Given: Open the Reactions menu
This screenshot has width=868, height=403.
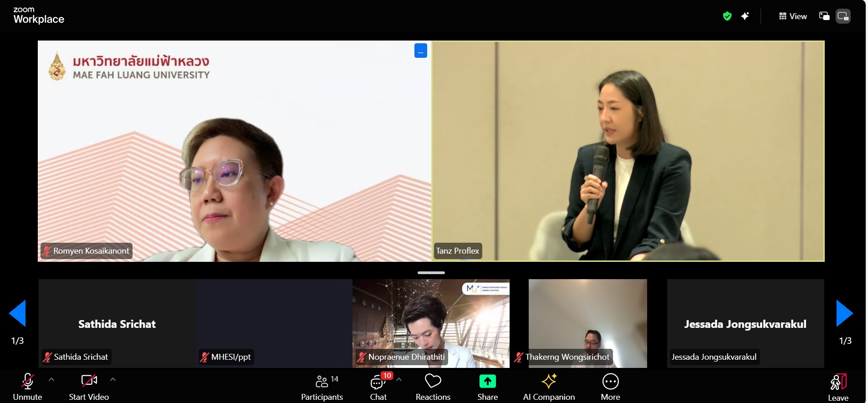Looking at the screenshot, I should 433,388.
